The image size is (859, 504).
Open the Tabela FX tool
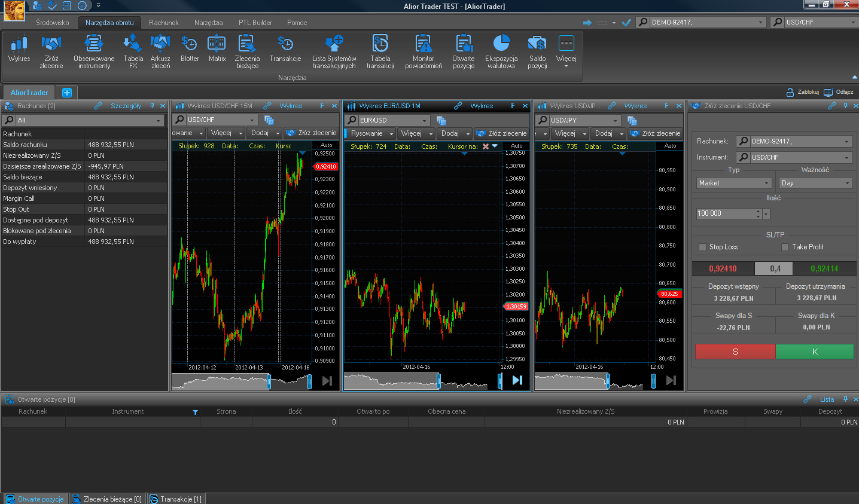tap(133, 52)
